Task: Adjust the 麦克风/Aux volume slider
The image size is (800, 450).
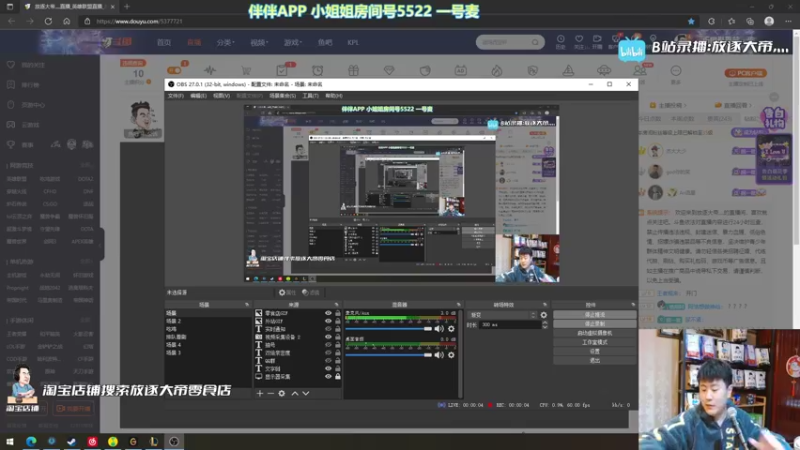Action: pos(389,329)
